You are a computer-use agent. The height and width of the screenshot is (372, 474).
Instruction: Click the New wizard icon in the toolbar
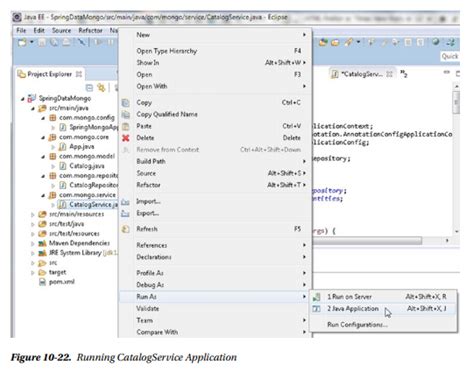(x=22, y=43)
